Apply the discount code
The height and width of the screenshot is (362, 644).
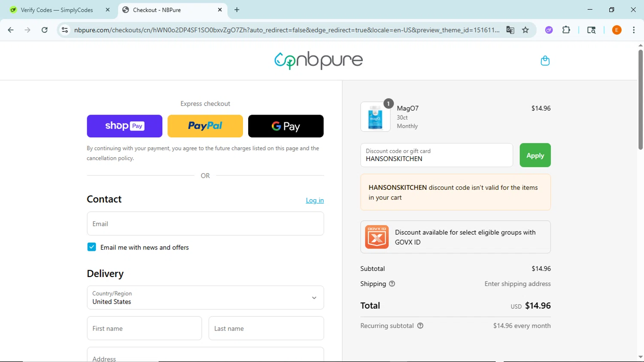[x=535, y=155]
